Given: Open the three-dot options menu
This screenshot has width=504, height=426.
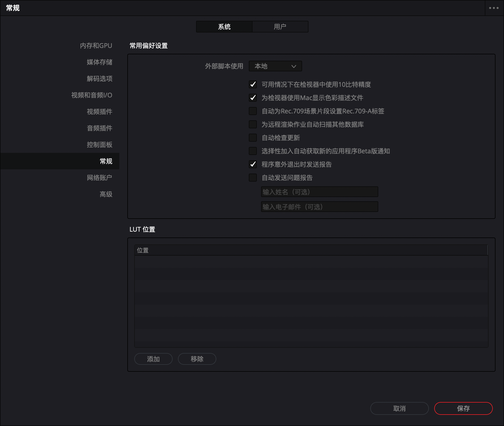Looking at the screenshot, I should 494,8.
